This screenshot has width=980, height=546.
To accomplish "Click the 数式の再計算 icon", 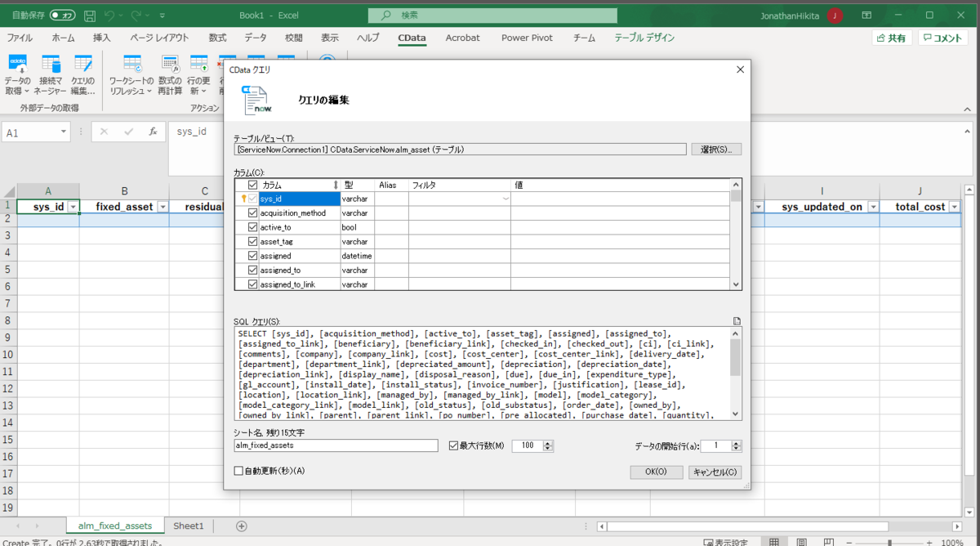I will point(170,73).
